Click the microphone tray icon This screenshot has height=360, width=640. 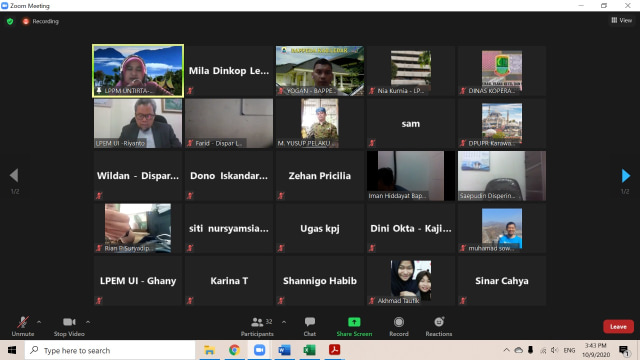pos(530,350)
